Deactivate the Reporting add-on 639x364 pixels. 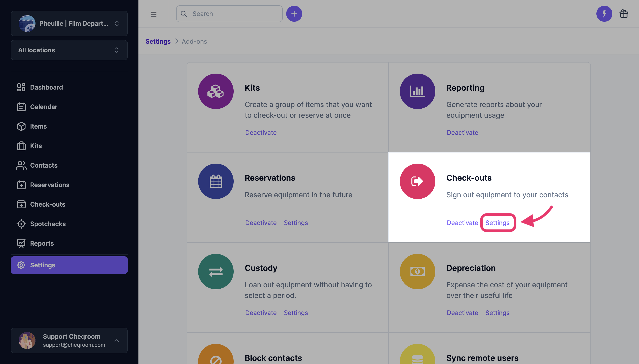point(462,133)
